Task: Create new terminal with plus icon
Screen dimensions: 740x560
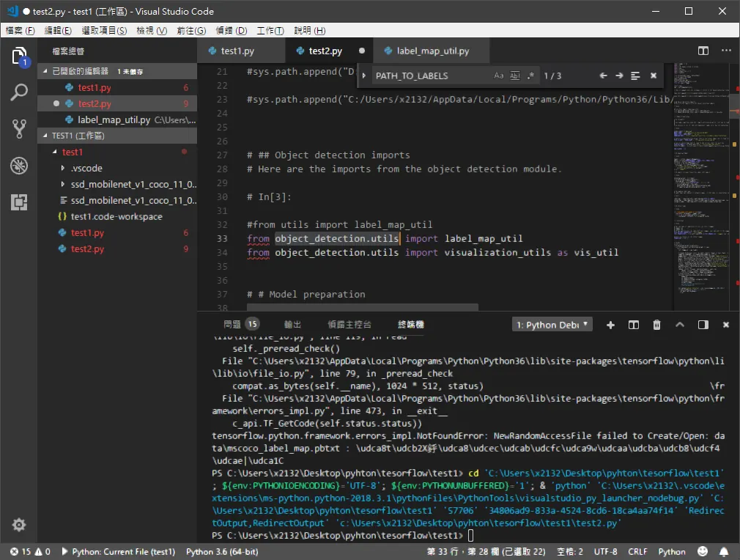Action: [610, 325]
